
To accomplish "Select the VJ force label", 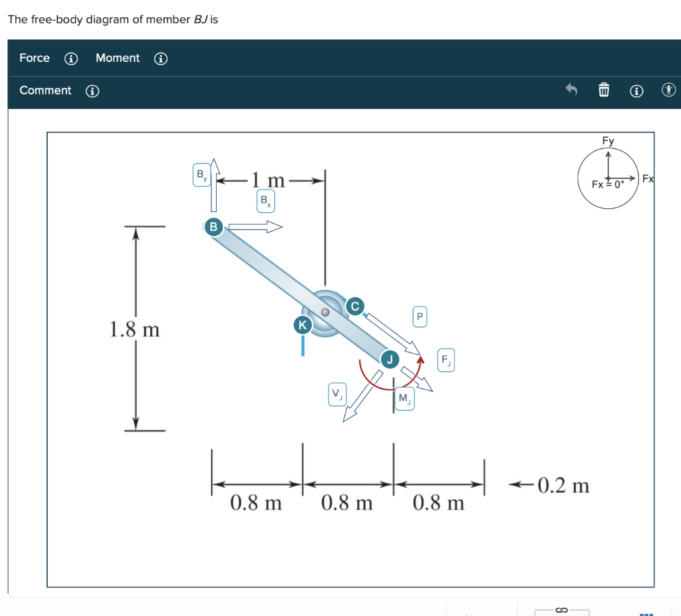I will tap(337, 394).
